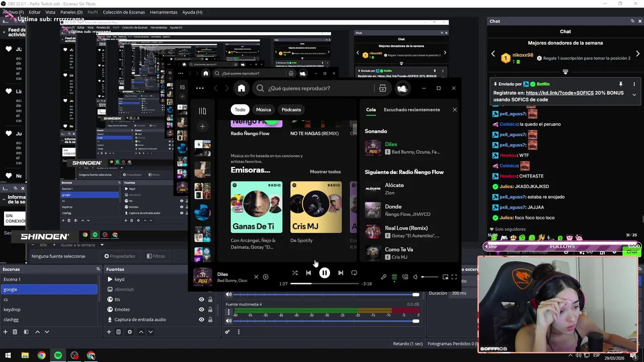Select the clashgg scene
The image size is (644, 362).
(x=49, y=320)
